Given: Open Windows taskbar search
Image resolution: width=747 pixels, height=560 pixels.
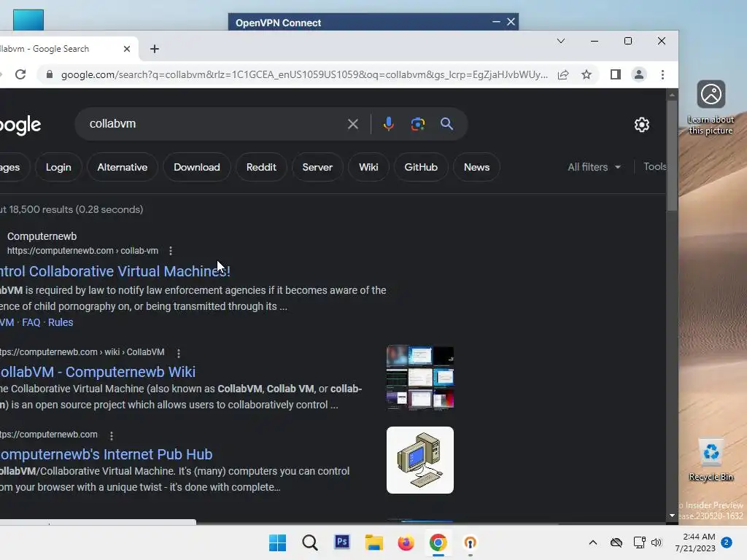Looking at the screenshot, I should pos(309,542).
